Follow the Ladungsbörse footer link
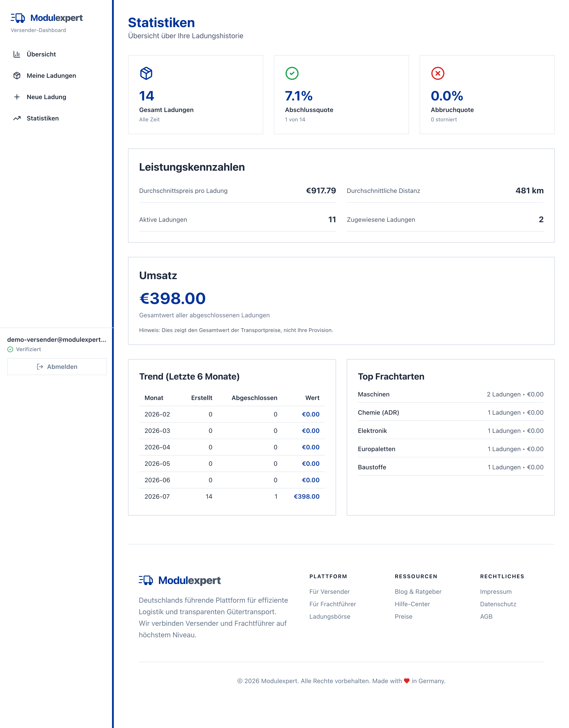This screenshot has height=728, width=569. click(330, 617)
